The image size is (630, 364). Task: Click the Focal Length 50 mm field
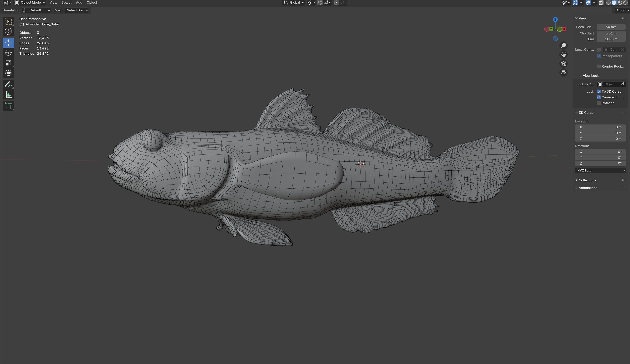(611, 27)
